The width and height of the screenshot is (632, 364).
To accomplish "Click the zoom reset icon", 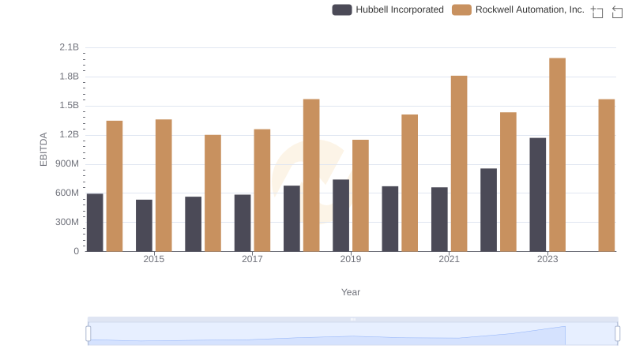I will 617,12.
